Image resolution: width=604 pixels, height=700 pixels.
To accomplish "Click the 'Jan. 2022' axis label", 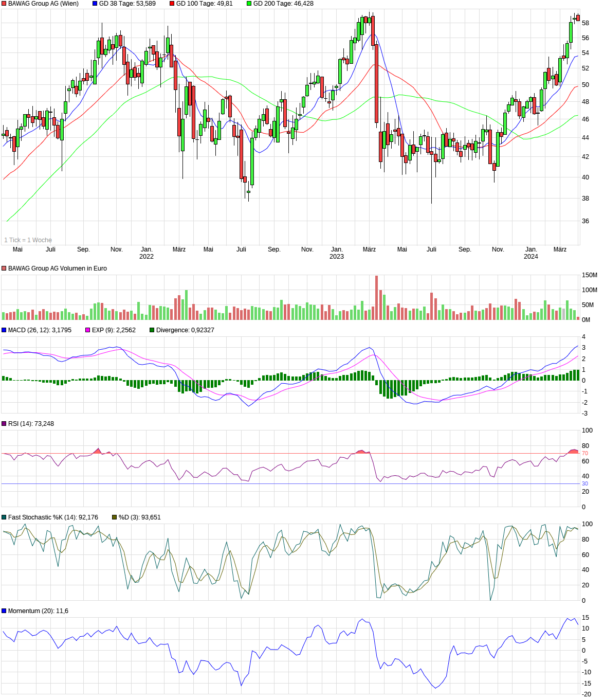I will point(147,253).
